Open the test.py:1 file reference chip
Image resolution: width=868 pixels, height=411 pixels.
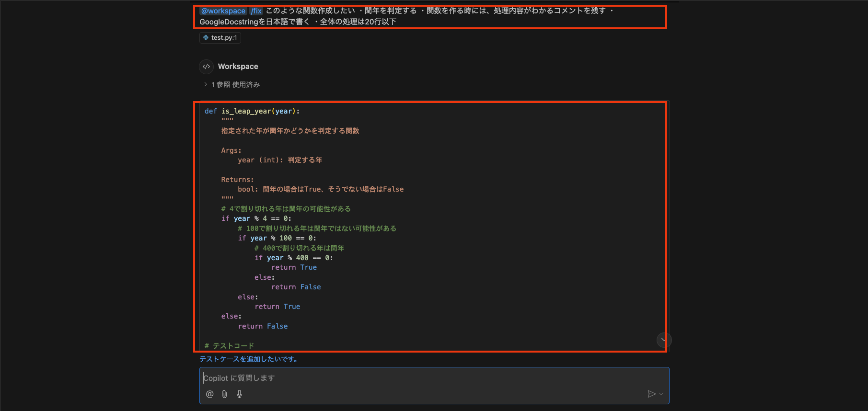click(220, 37)
